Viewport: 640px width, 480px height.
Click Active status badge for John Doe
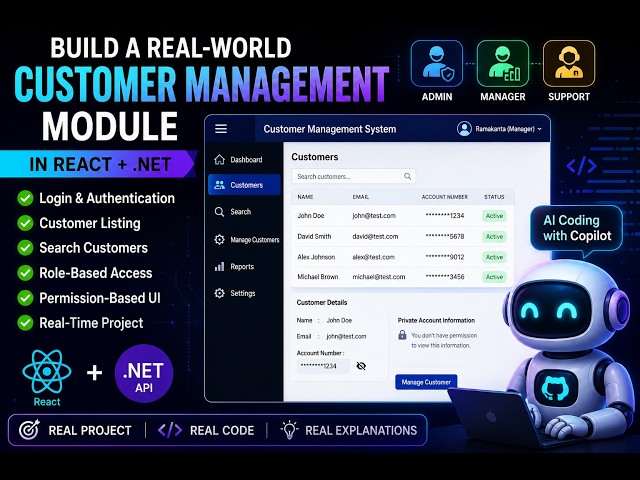[x=494, y=216]
